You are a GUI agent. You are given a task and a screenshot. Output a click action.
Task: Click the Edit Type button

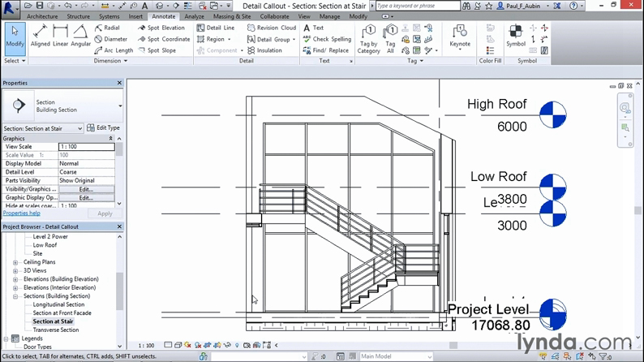103,128
